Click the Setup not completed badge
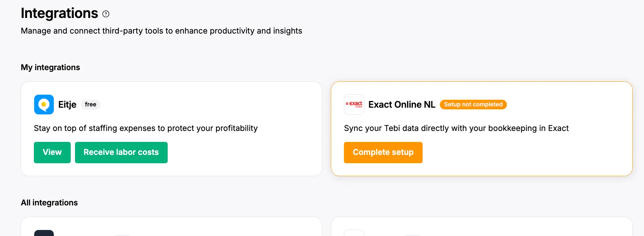Image resolution: width=644 pixels, height=236 pixels. 473,104
